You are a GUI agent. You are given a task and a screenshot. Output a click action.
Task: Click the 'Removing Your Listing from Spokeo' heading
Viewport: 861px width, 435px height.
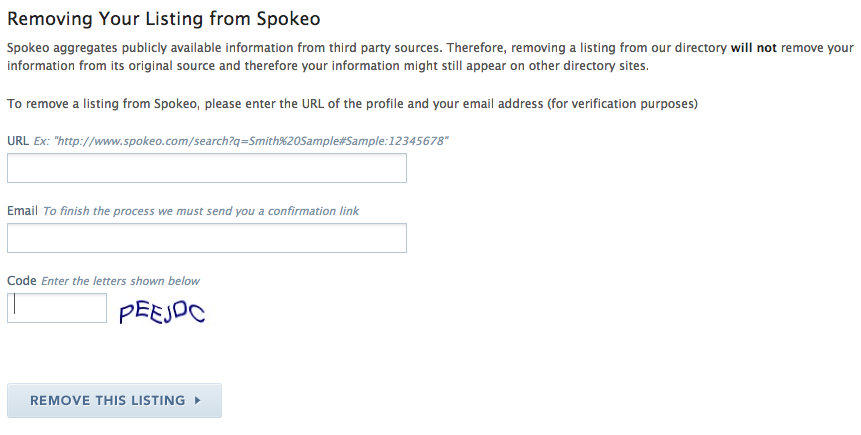(x=164, y=19)
